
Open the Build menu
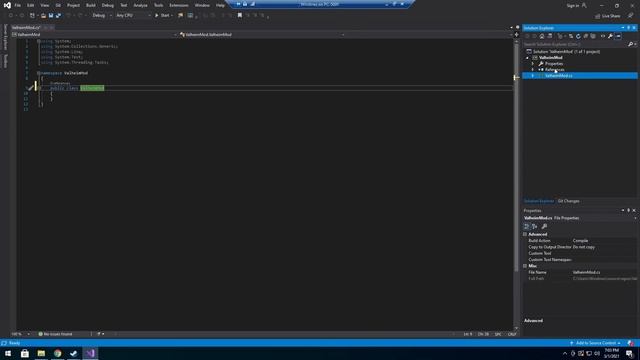[91, 5]
